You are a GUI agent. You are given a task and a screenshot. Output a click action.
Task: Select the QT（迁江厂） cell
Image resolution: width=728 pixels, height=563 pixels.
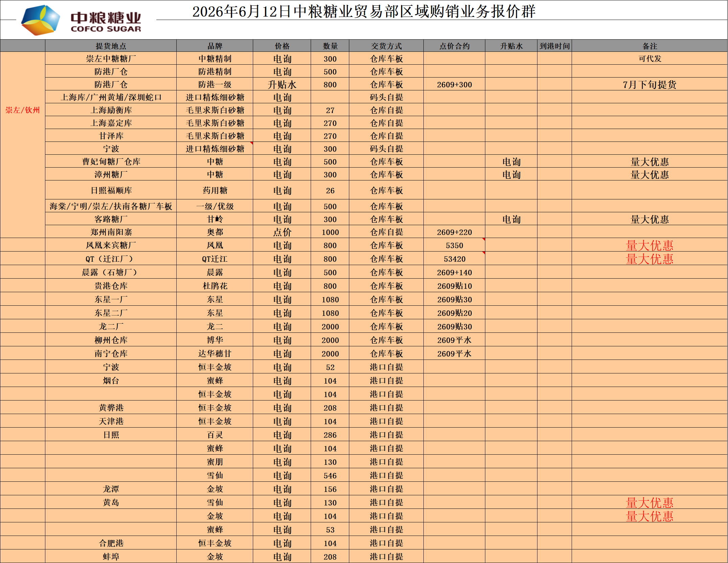pos(111,259)
